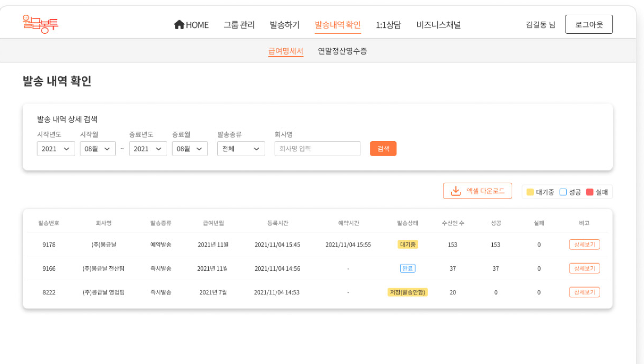Click the 급여년월 column header
This screenshot has width=644, height=364.
tap(213, 223)
